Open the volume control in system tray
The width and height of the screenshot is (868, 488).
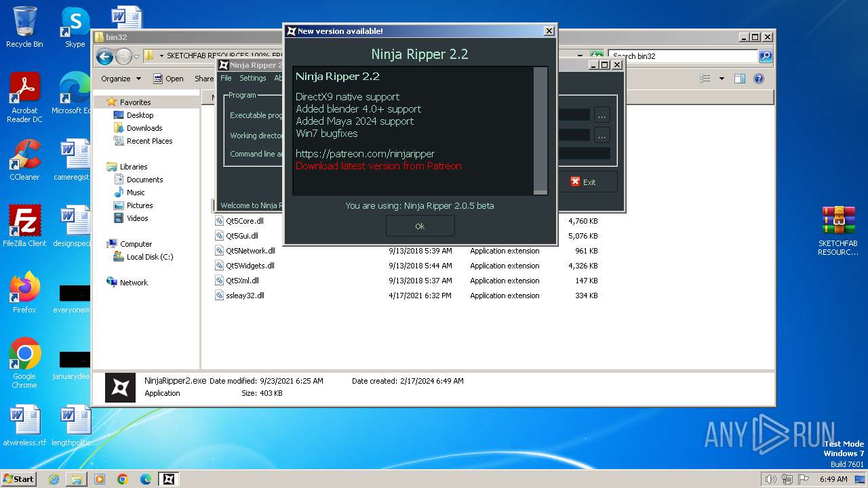pyautogui.click(x=770, y=479)
